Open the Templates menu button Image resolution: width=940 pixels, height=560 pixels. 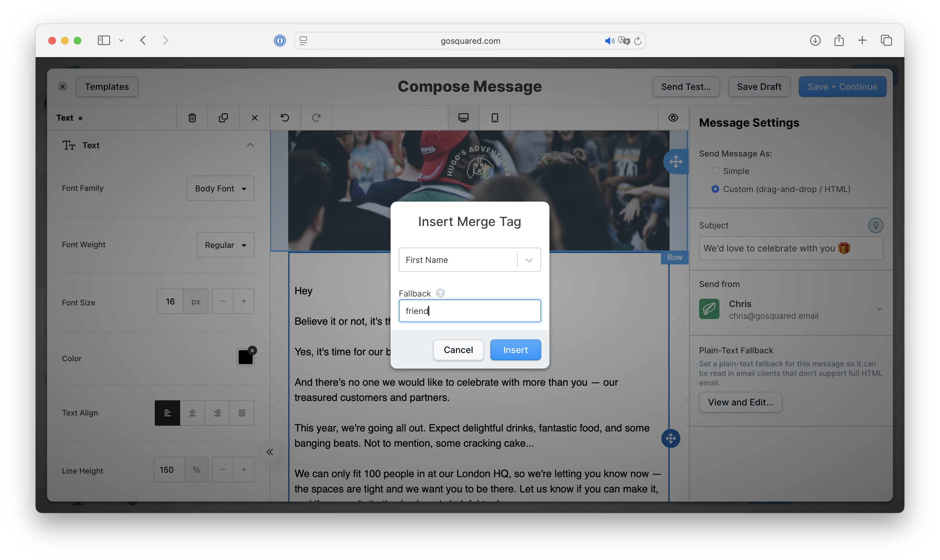(x=107, y=87)
